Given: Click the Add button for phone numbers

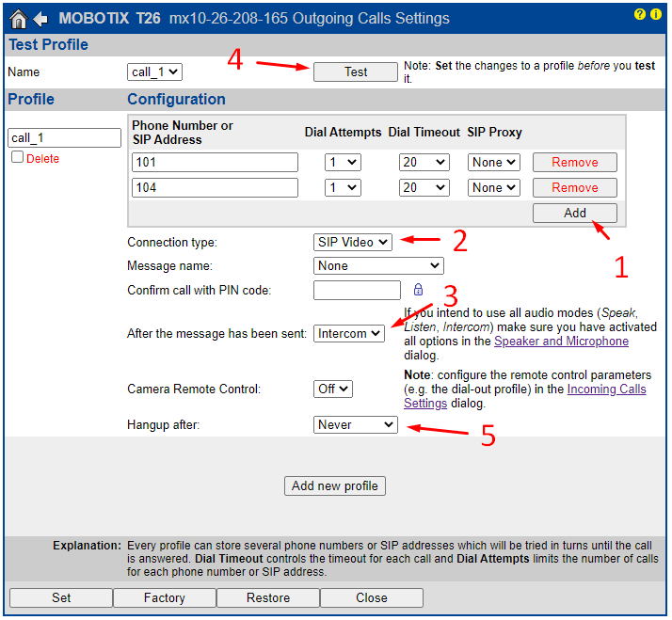Looking at the screenshot, I should 574,213.
